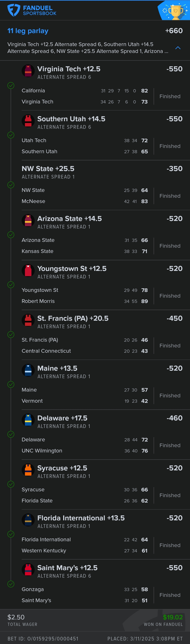Select the Florida International +13.5 leg heading
Viewport: 190px width, 644px height.
(x=81, y=518)
